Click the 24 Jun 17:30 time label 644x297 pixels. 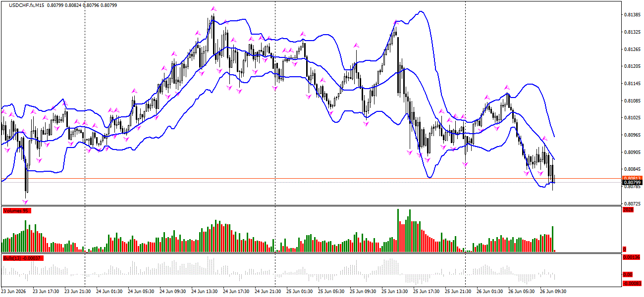click(x=236, y=292)
